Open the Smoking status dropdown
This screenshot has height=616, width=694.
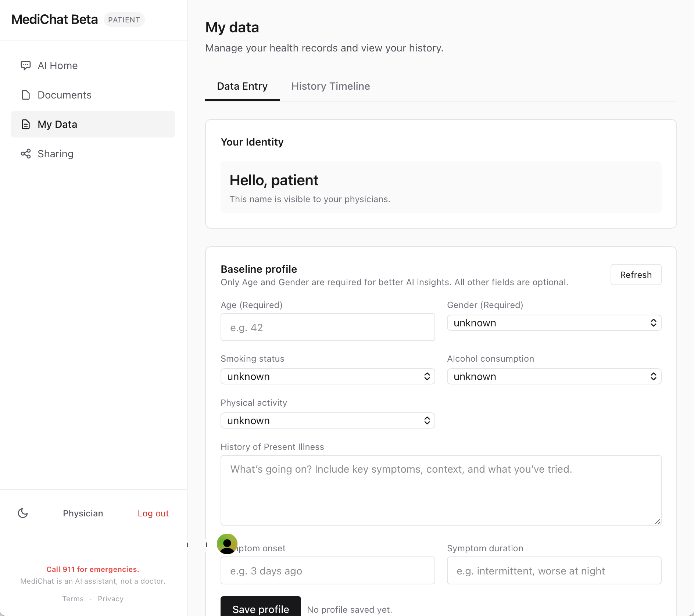328,376
